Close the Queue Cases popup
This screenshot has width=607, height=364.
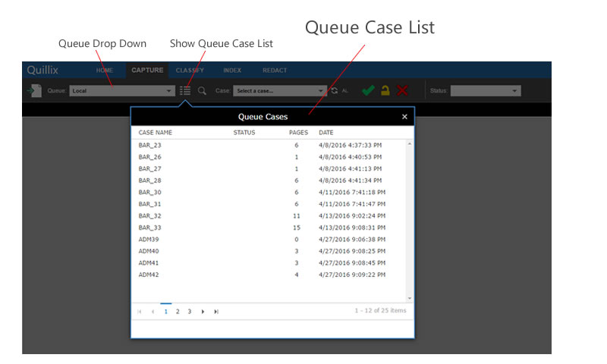[x=404, y=117]
